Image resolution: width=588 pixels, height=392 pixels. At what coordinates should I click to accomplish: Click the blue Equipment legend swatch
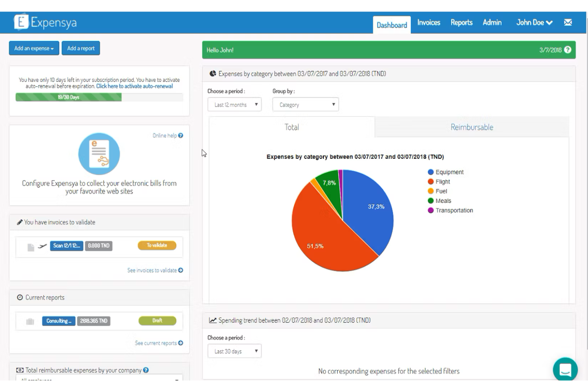431,172
